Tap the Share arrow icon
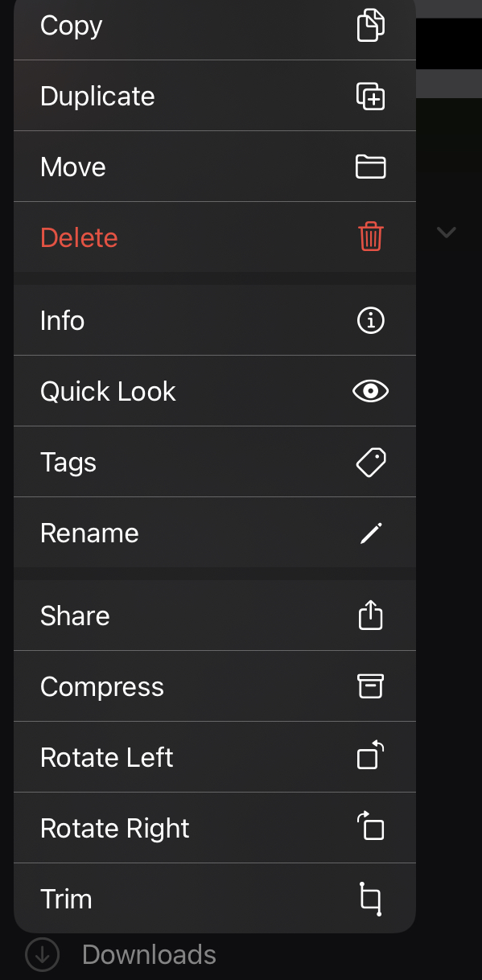 point(371,616)
